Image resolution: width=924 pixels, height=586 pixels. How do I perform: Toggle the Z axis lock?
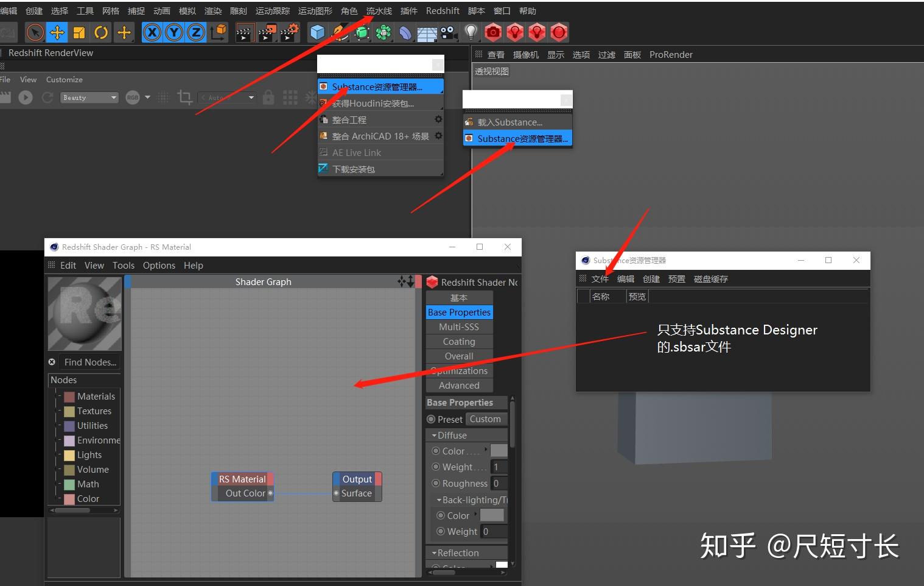(x=195, y=32)
